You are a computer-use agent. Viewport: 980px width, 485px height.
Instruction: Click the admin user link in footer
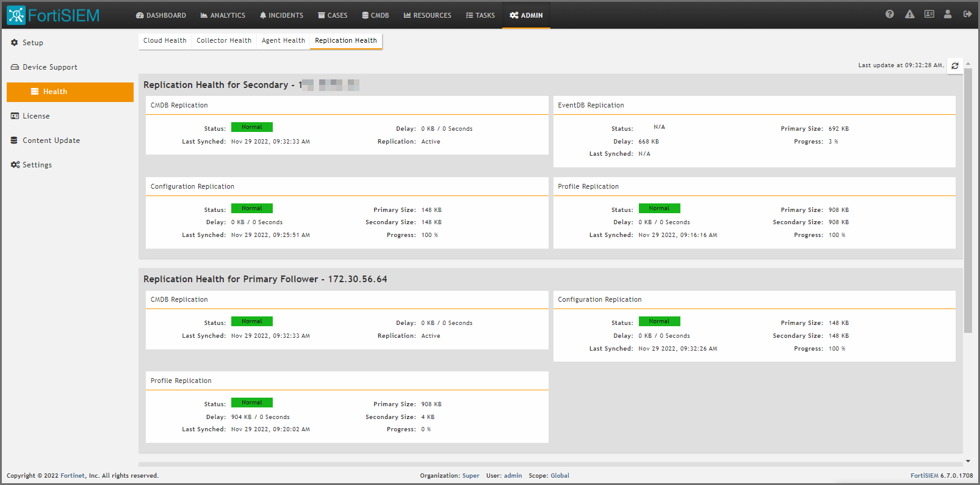click(x=513, y=476)
